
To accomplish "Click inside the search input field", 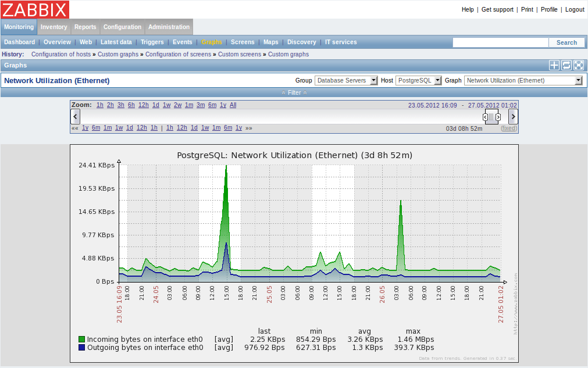I will click(x=500, y=42).
